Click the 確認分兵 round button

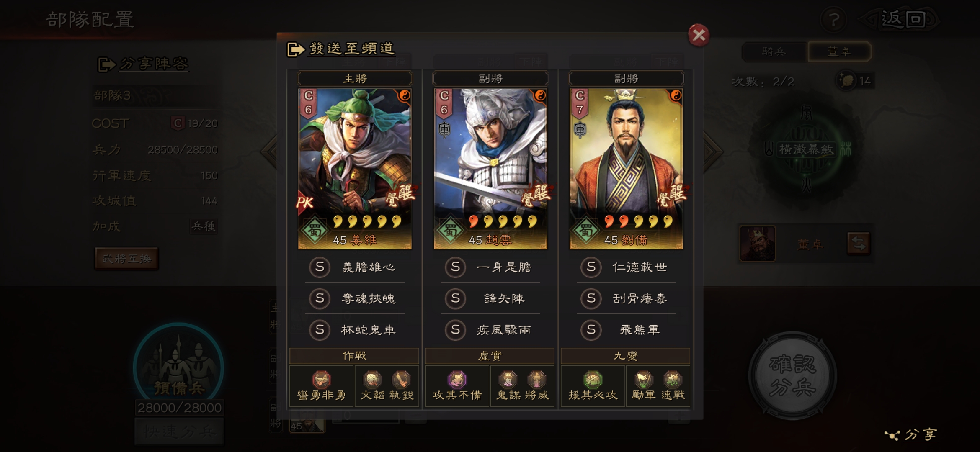792,376
